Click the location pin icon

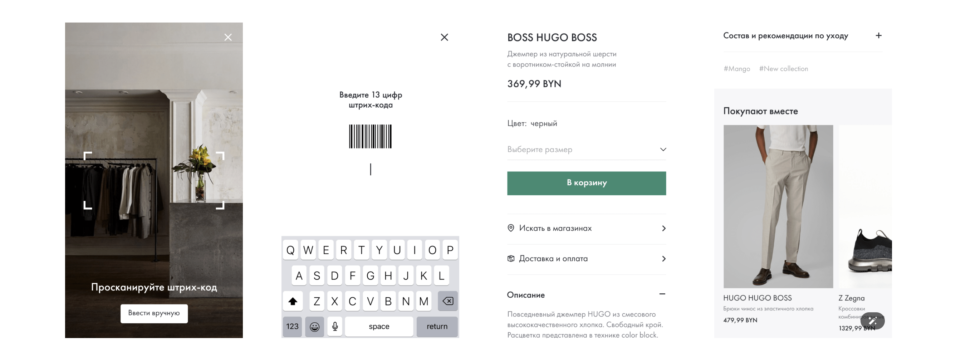(511, 228)
